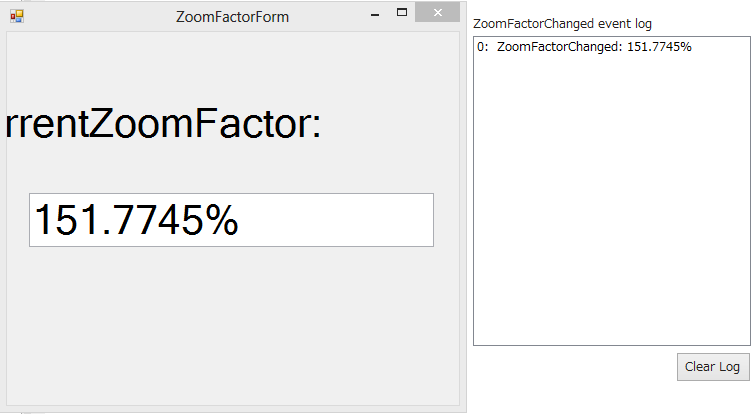Click the ZoomFactorForm title text
Image resolution: width=754 pixels, height=414 pixels.
point(232,16)
